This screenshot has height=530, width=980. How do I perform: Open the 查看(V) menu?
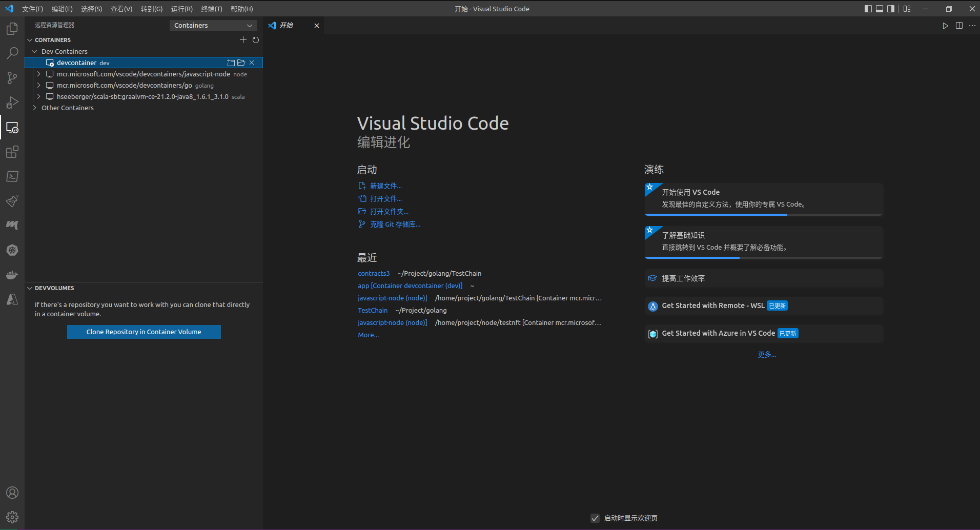point(121,9)
